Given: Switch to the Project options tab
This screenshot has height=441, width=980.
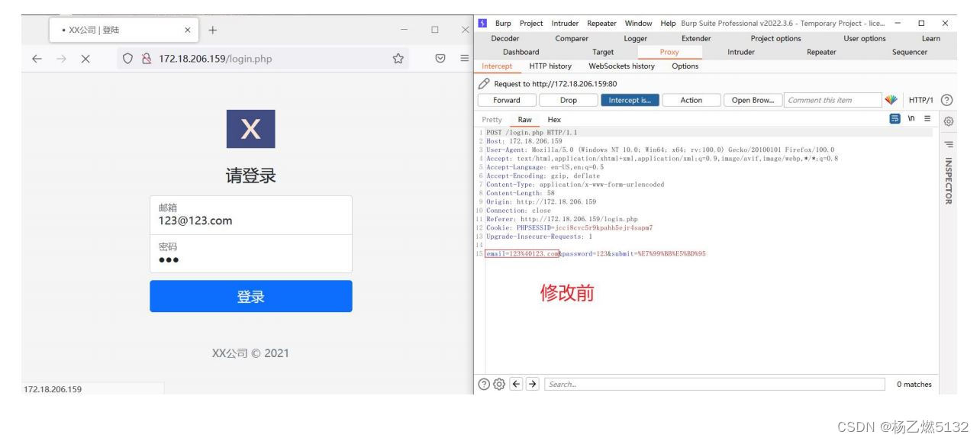Looking at the screenshot, I should point(775,38).
